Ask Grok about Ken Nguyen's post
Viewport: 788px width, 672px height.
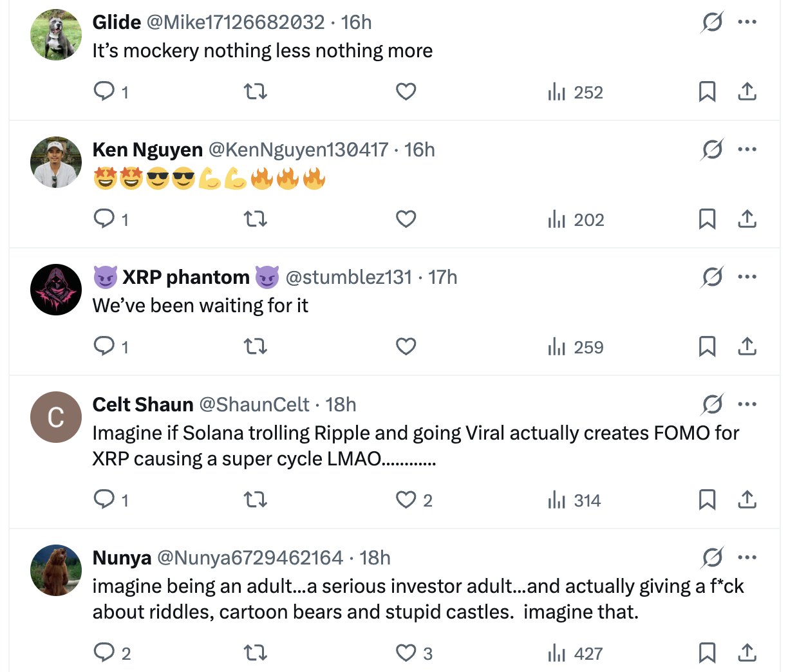(x=711, y=149)
